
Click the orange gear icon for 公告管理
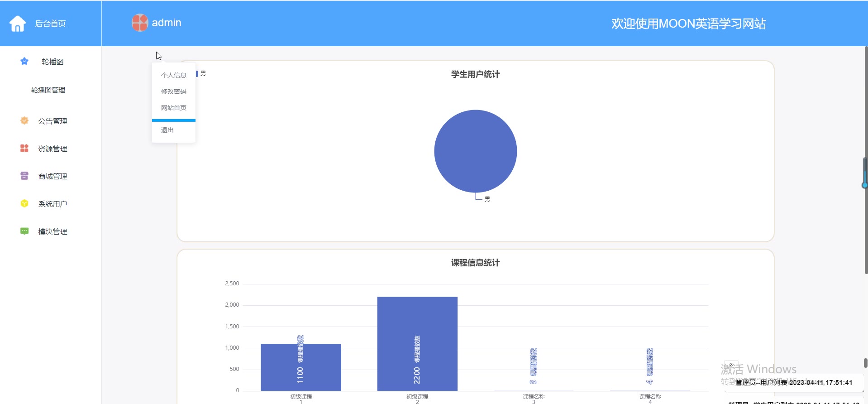(x=24, y=120)
